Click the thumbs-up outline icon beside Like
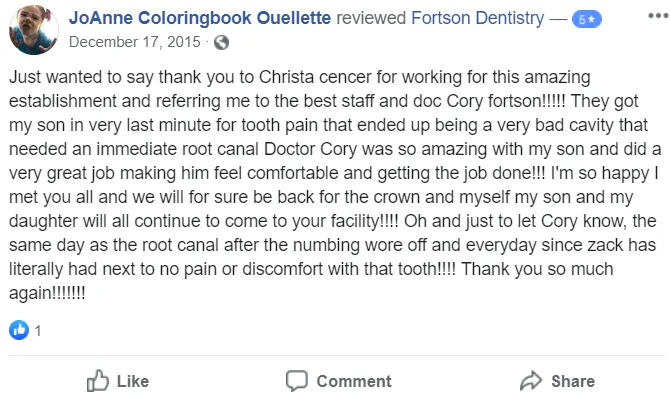Image resolution: width=670 pixels, height=397 pixels. (x=98, y=380)
